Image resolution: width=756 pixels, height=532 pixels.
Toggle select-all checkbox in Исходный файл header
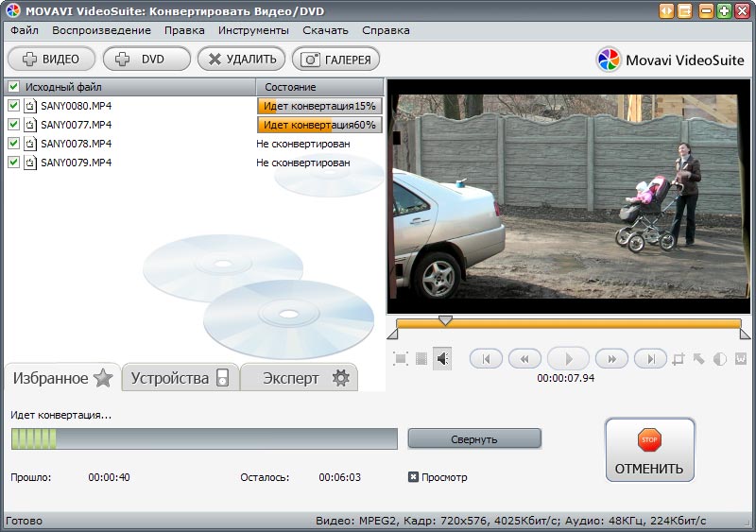13,87
